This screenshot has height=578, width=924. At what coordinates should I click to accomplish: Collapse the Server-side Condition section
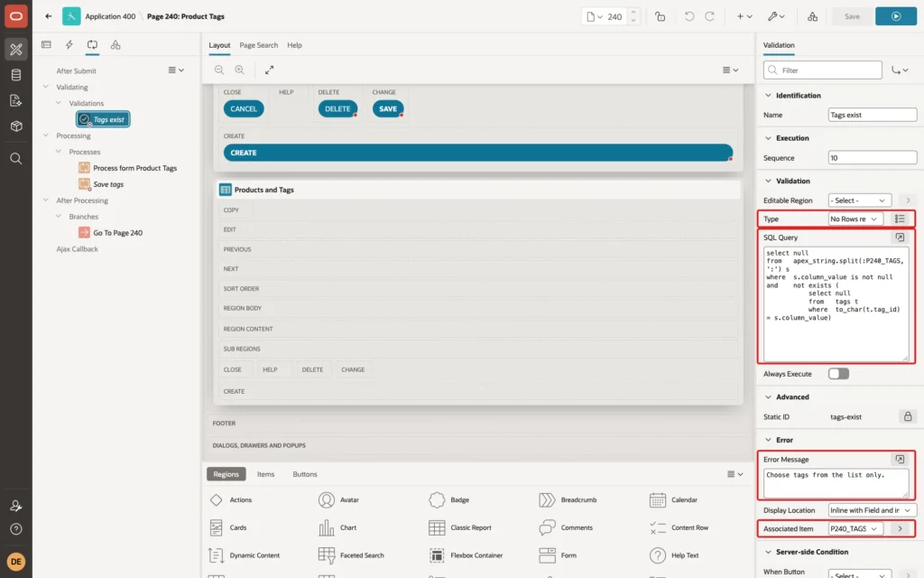pos(768,552)
